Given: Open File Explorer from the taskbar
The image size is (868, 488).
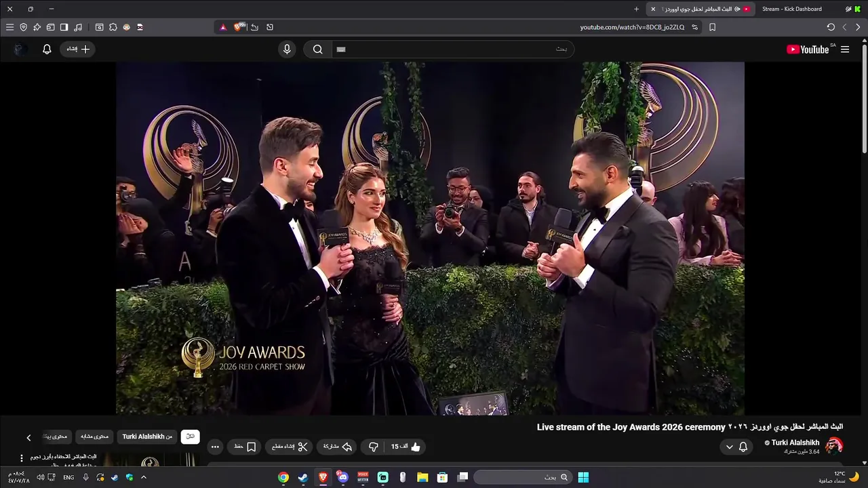Looking at the screenshot, I should tap(422, 477).
